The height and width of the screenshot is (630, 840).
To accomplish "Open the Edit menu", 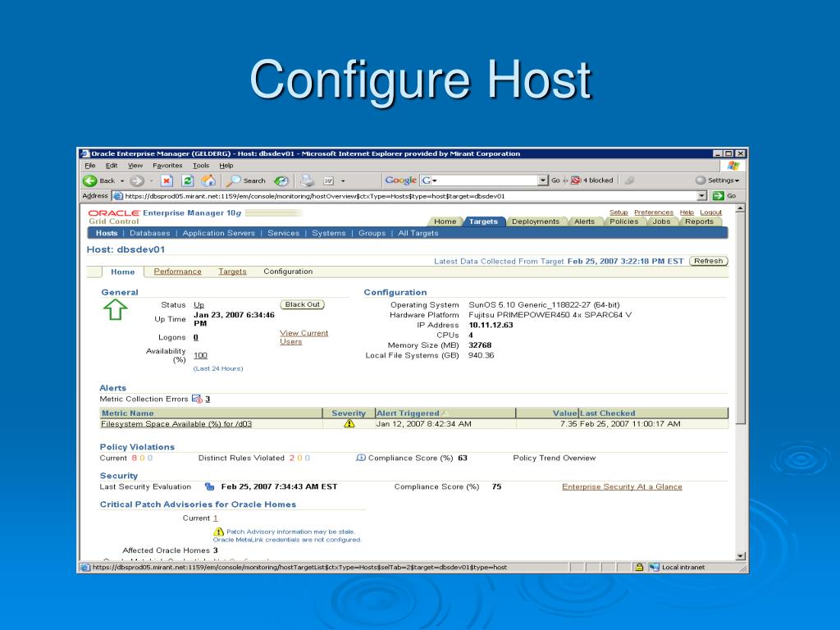I will 112,166.
